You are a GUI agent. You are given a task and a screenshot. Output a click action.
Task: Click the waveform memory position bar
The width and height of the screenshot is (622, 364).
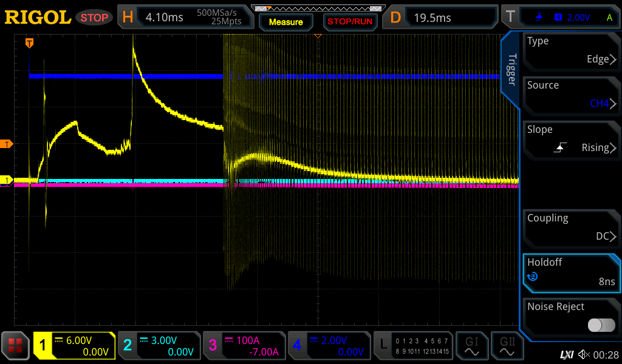pos(318,8)
